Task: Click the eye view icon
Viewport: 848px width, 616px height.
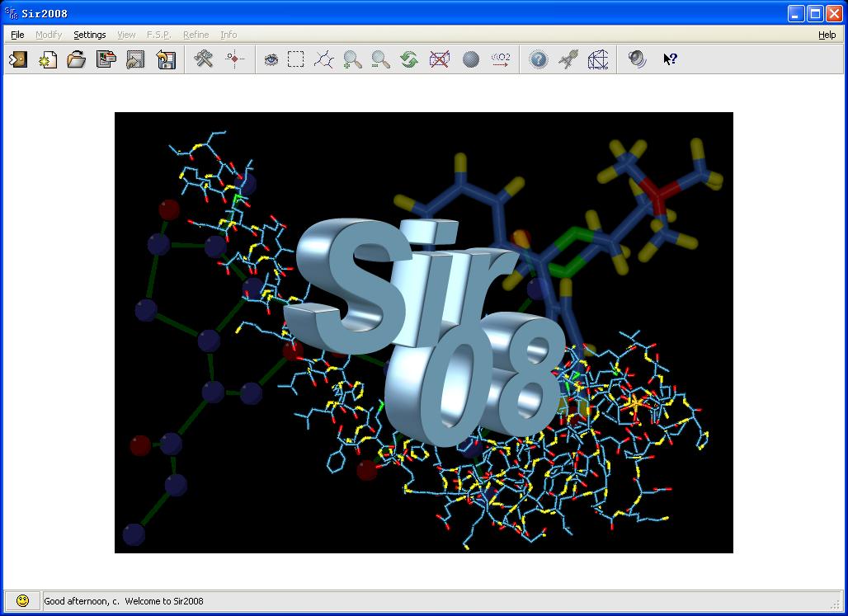Action: tap(271, 59)
